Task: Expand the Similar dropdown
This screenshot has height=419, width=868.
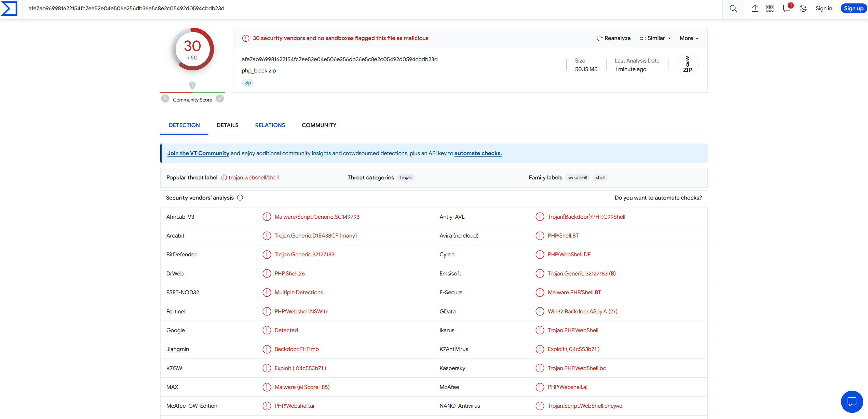Action: tap(655, 38)
